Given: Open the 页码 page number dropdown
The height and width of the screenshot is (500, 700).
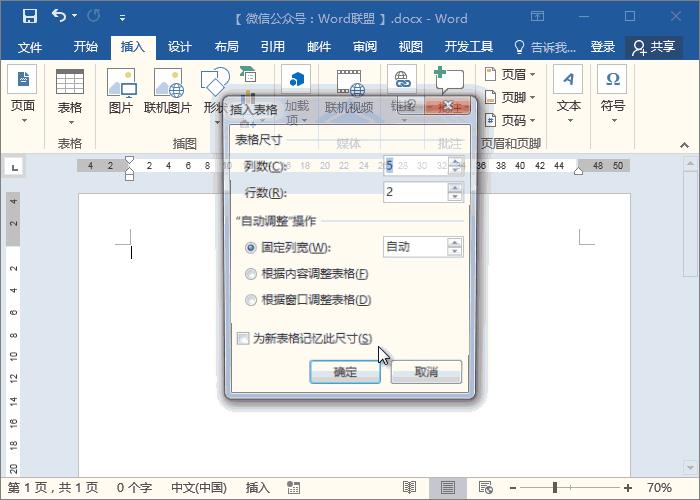Looking at the screenshot, I should click(510, 120).
